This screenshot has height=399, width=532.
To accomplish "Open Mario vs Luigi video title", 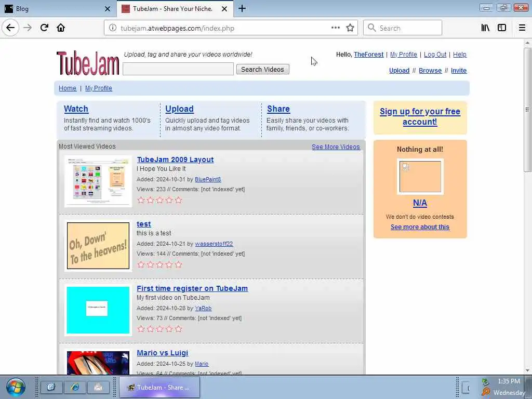I will [x=163, y=353].
